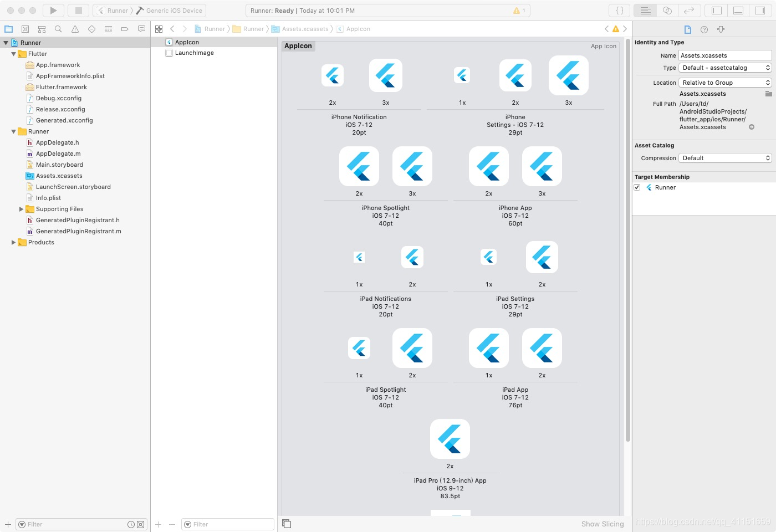Viewport: 776px width, 532px height.
Task: Filter by recent files clock icon
Action: [x=131, y=524]
